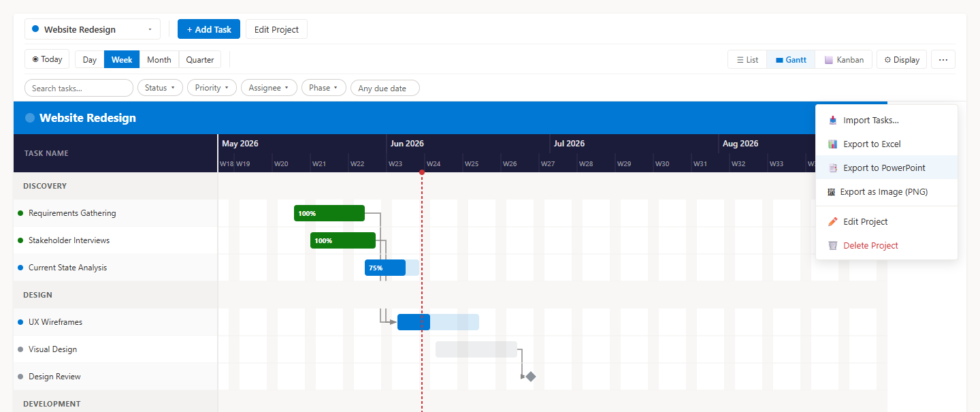The width and height of the screenshot is (980, 412).
Task: Switch to the Kanban view
Action: [844, 60]
